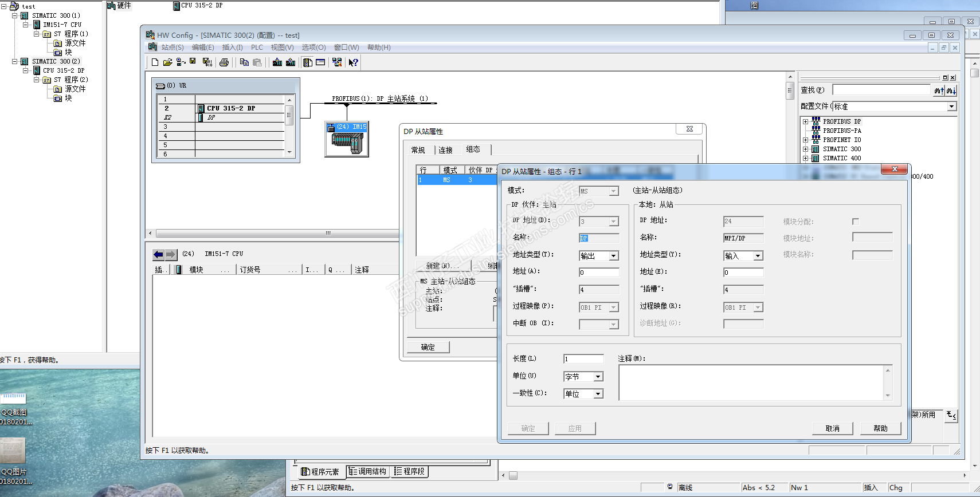The width and height of the screenshot is (980, 497).
Task: Click the 硬件 hardware object icon
Action: (111, 6)
